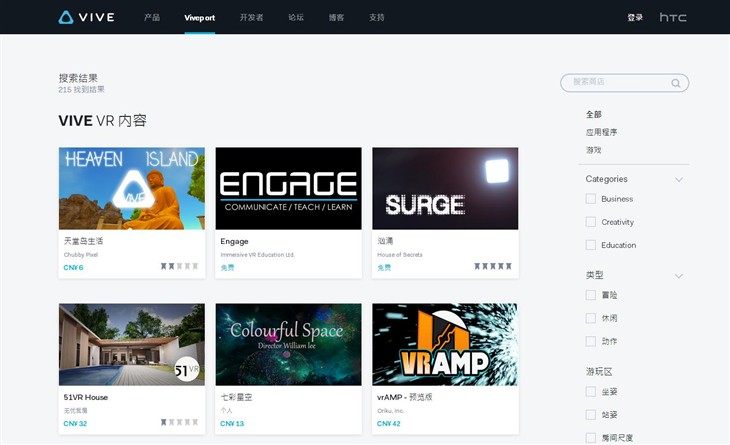The image size is (730, 445).
Task: Check the 冒险 type checkbox
Action: (x=591, y=295)
